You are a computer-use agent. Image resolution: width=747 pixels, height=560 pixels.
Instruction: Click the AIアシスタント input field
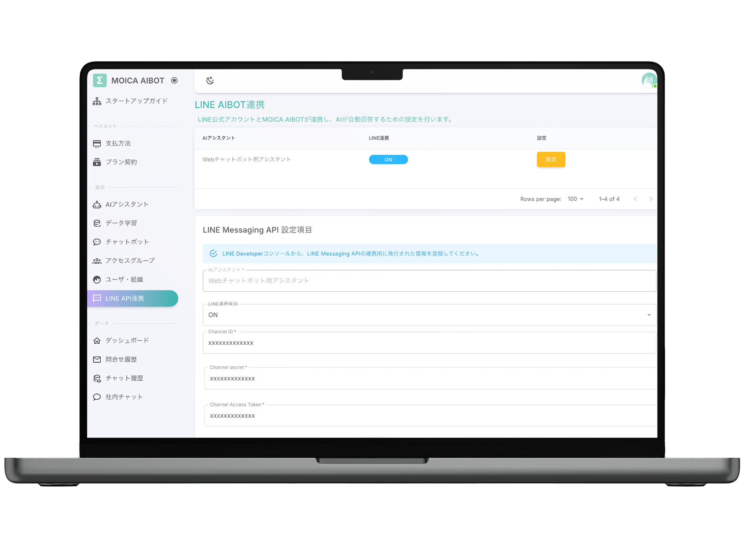click(x=430, y=281)
